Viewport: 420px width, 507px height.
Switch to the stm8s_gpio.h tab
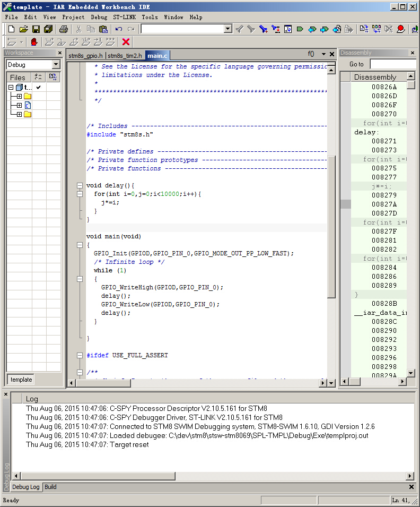pyautogui.click(x=86, y=56)
